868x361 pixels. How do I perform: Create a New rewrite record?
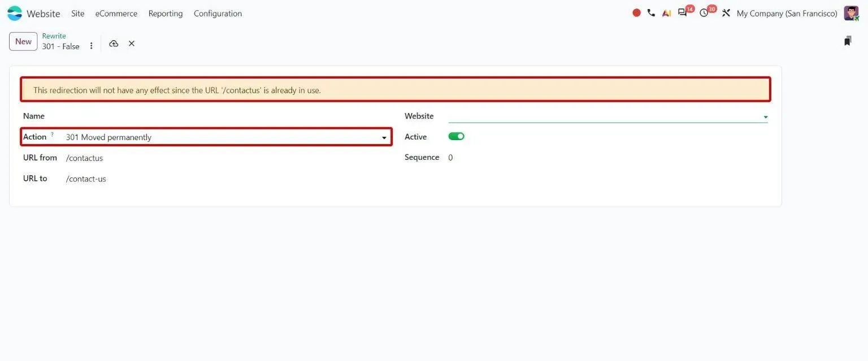(x=23, y=41)
